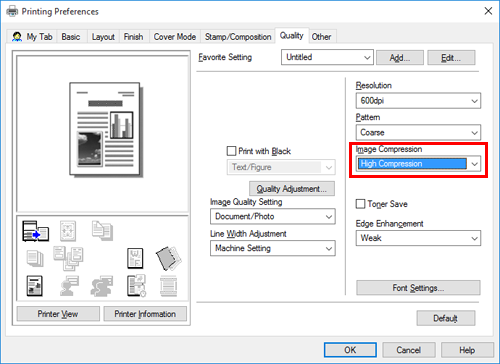Open the Edge Enhancement Weak dropdown

[x=418, y=238]
